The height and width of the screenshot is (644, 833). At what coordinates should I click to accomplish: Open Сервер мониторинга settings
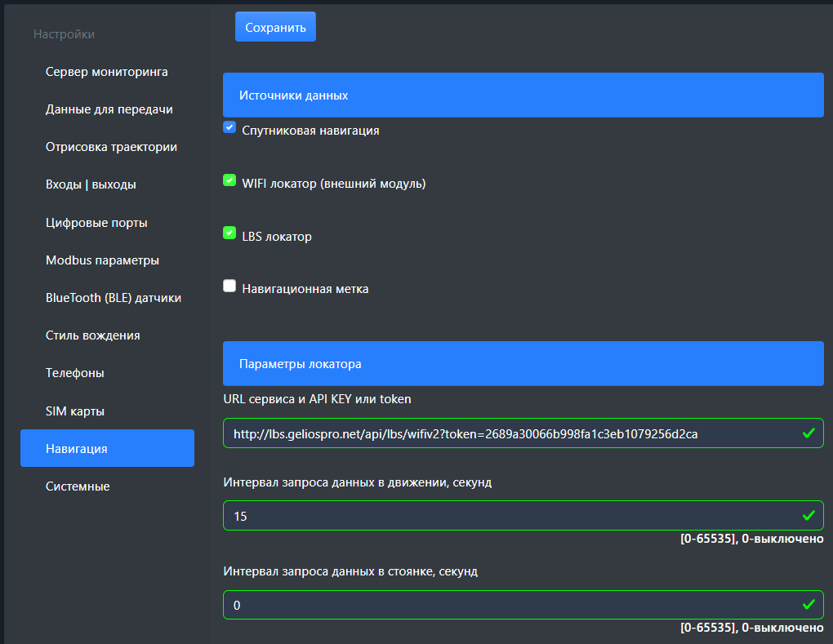(x=107, y=72)
